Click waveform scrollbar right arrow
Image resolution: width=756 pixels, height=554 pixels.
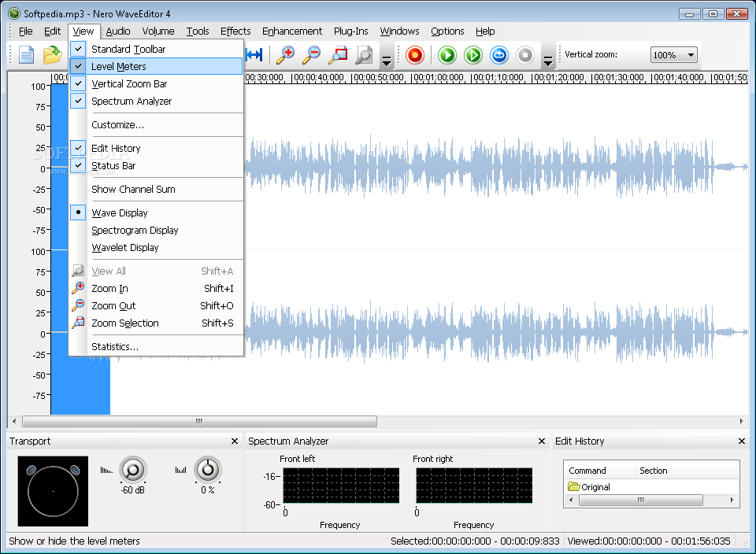[x=742, y=422]
